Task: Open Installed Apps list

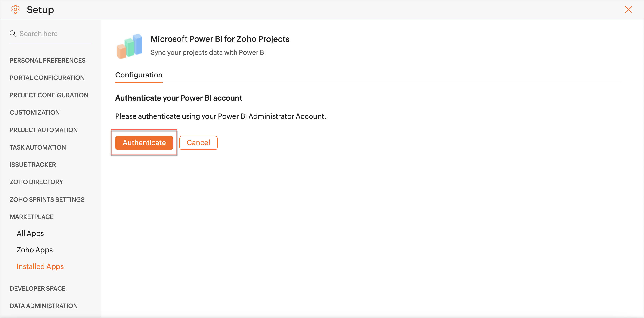Action: pyautogui.click(x=40, y=266)
